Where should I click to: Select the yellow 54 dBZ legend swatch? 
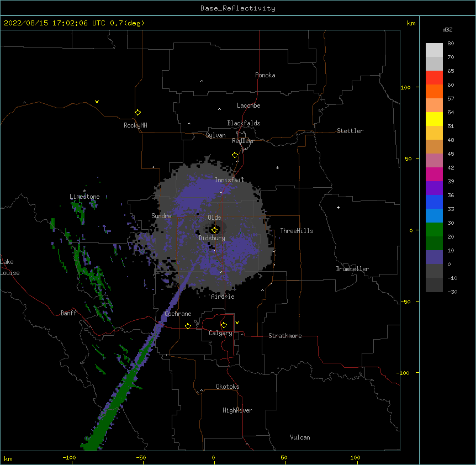[434, 119]
